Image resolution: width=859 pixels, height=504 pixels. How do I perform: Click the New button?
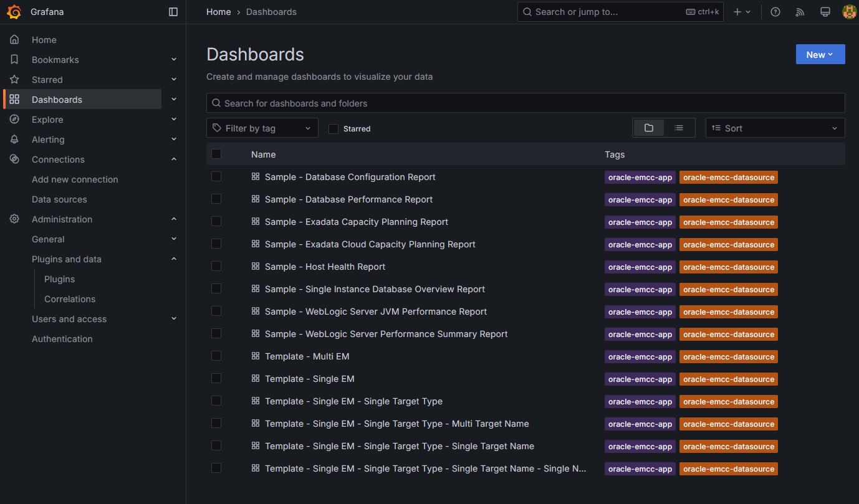[820, 54]
